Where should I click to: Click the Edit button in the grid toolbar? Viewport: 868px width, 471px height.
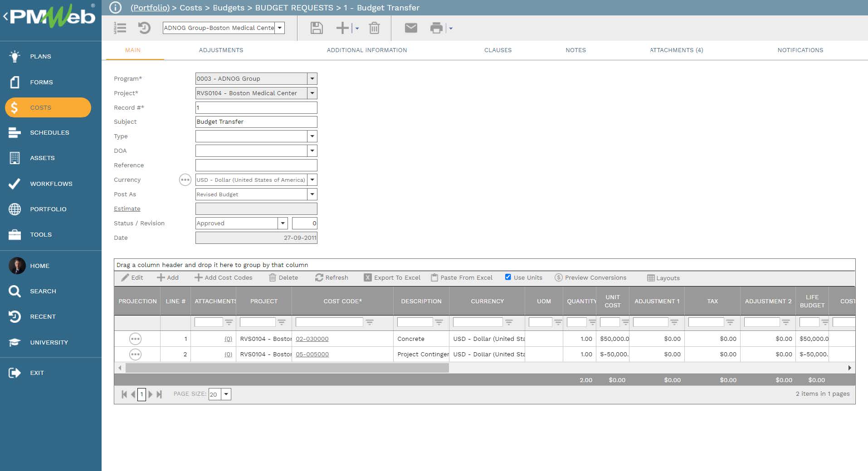132,277
